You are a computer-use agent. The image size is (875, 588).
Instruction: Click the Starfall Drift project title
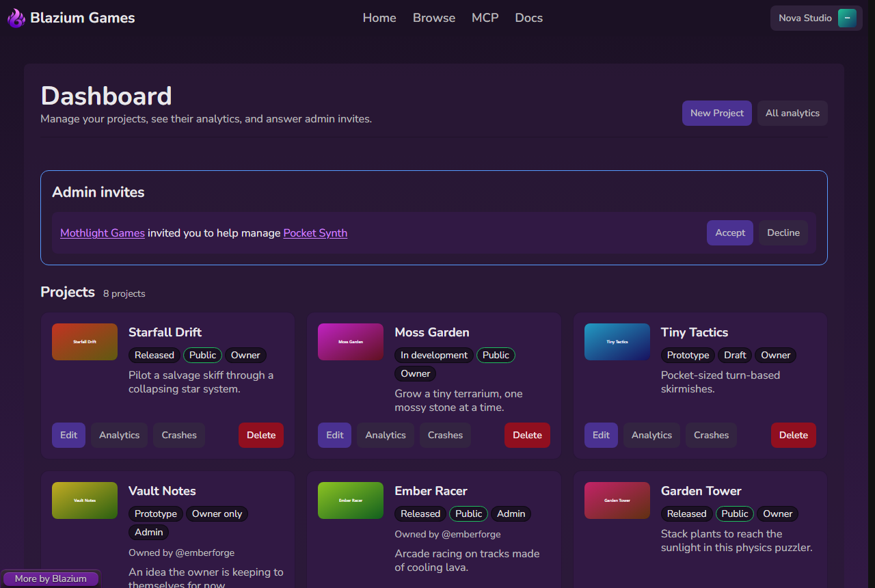[x=165, y=332]
